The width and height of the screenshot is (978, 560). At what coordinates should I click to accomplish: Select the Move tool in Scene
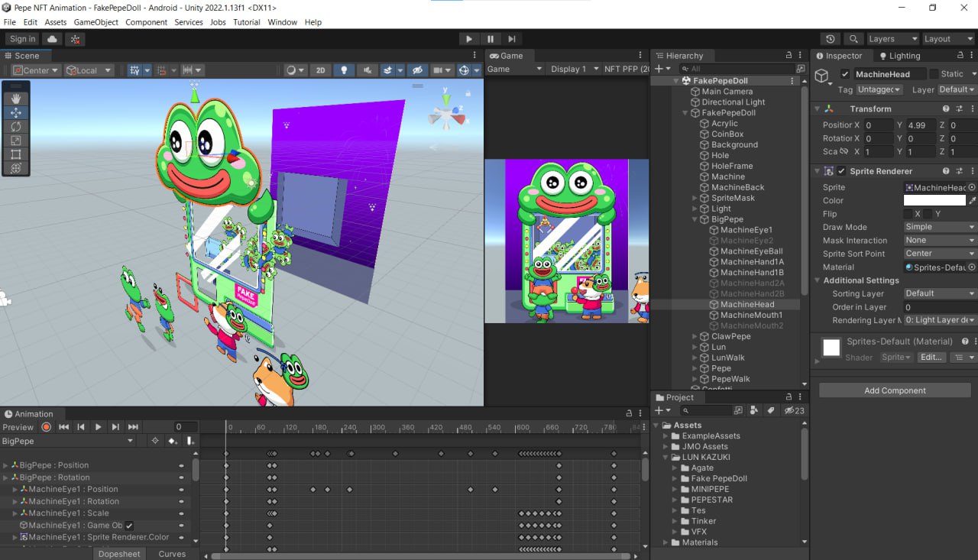point(16,112)
